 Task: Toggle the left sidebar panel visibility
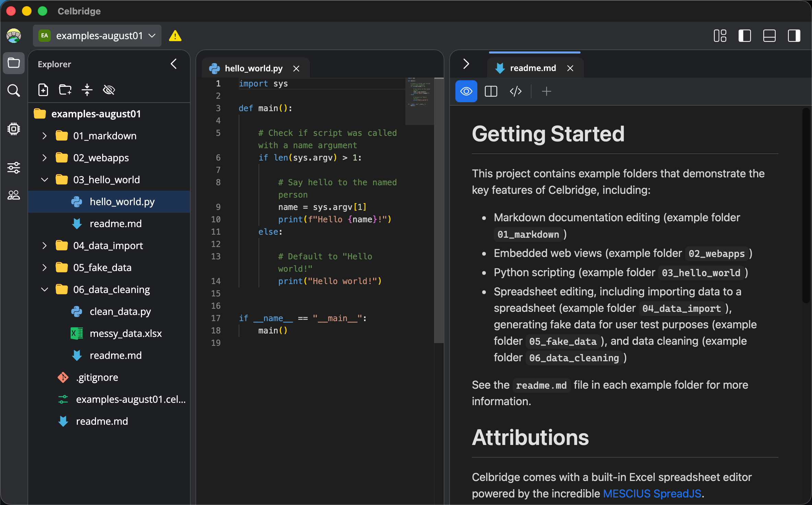[744, 36]
